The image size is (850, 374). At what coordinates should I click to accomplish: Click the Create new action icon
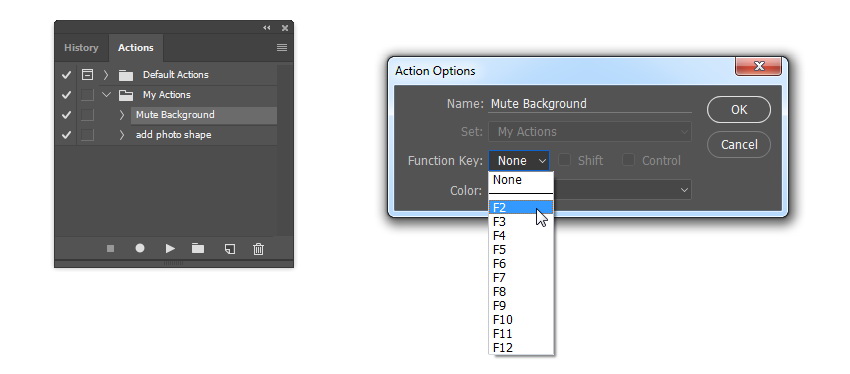pyautogui.click(x=230, y=249)
